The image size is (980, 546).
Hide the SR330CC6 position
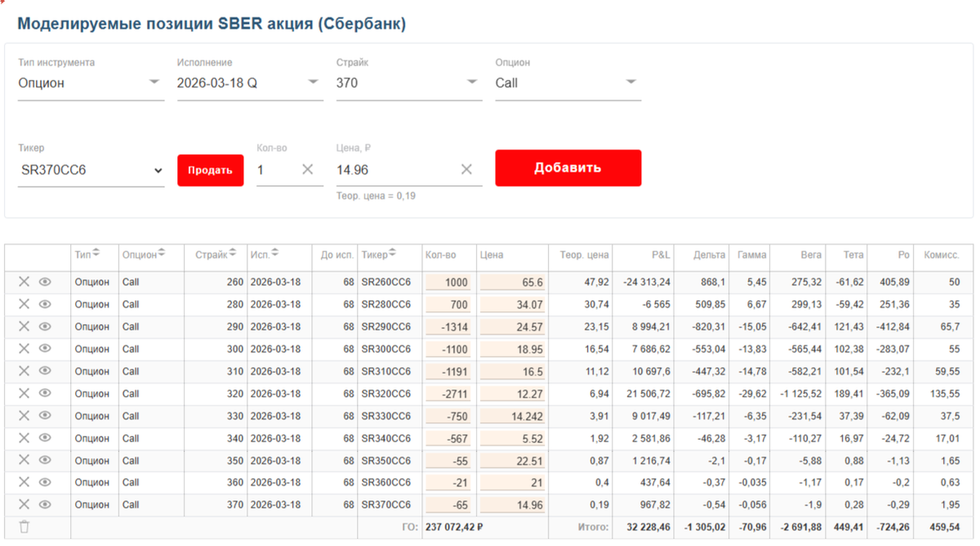(45, 415)
